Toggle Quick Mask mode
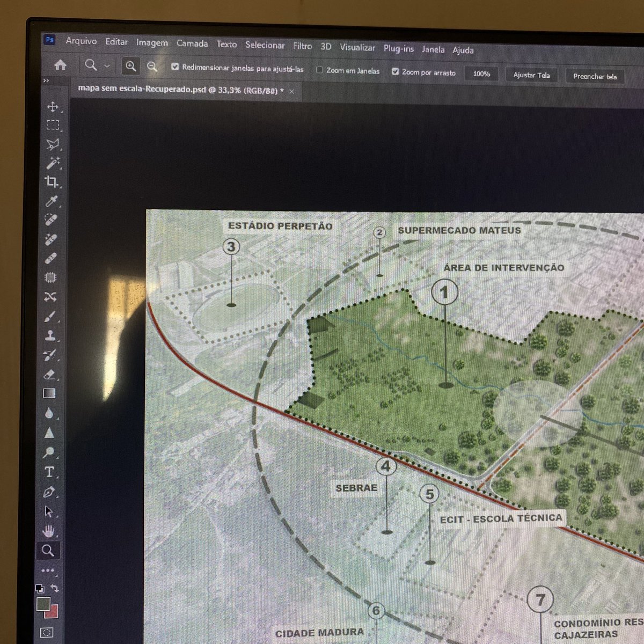Image resolution: width=644 pixels, height=644 pixels. 47,633
